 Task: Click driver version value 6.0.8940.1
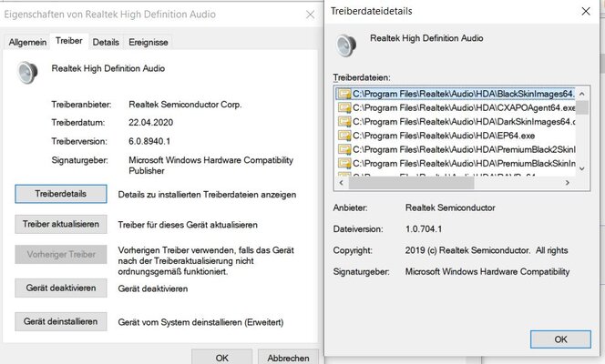[149, 141]
